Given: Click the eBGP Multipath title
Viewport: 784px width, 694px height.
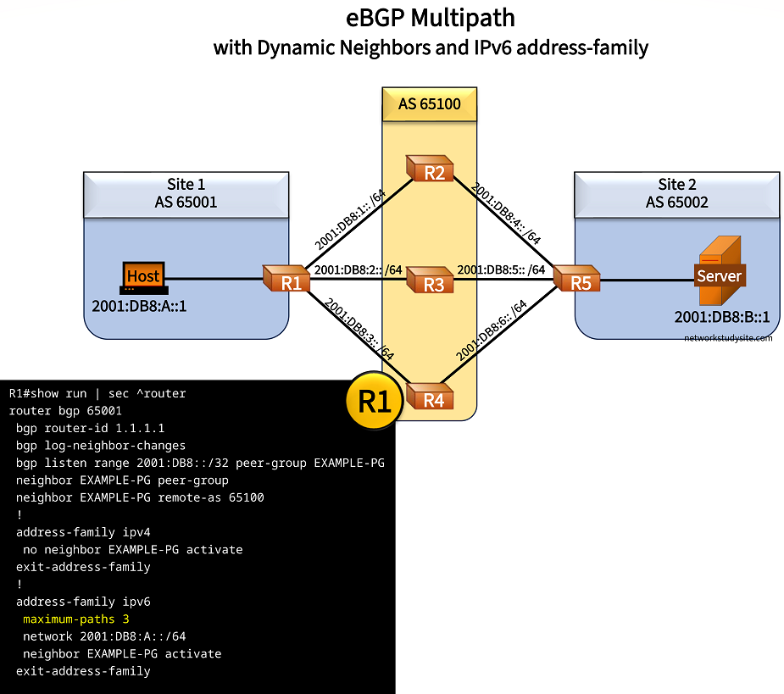Looking at the screenshot, I should pos(431,17).
